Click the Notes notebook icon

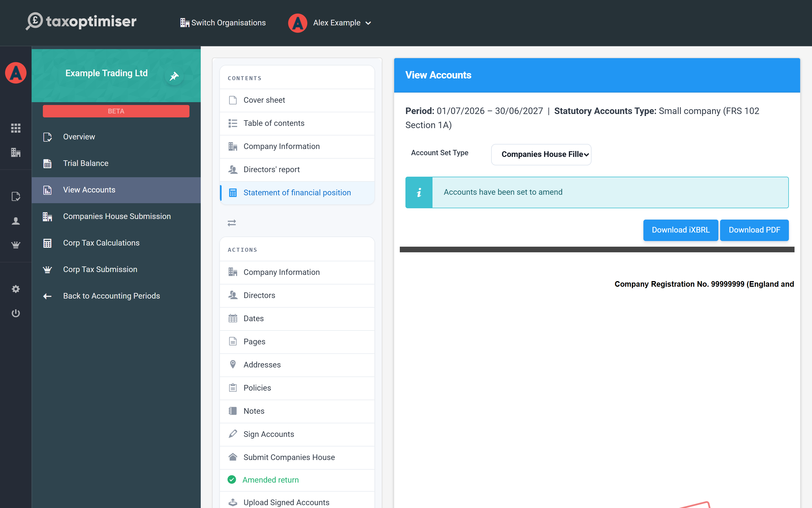coord(233,411)
